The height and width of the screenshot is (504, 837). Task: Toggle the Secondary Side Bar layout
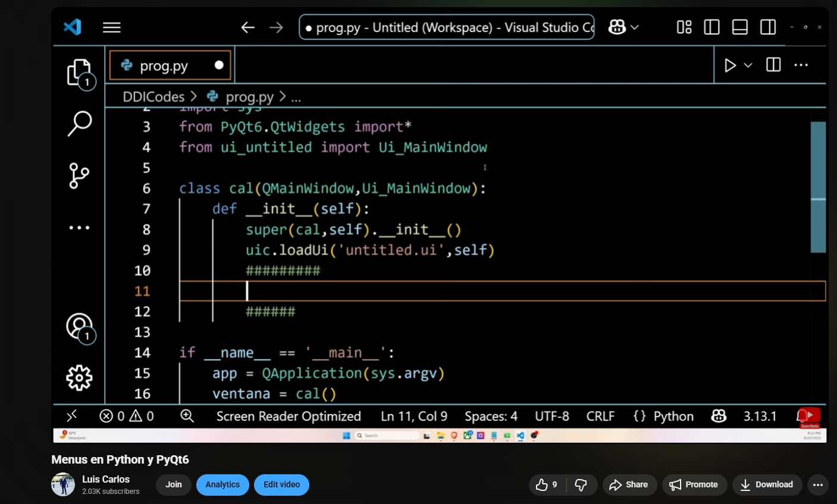[768, 27]
